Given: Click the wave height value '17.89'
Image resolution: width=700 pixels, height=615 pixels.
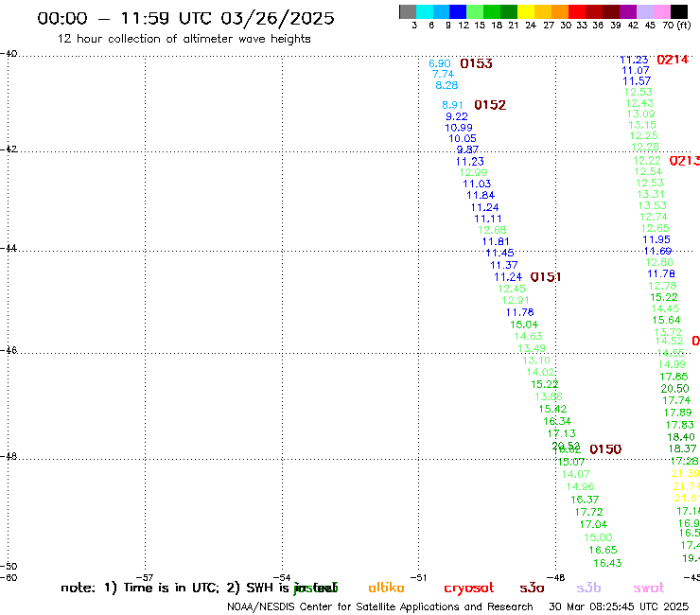Looking at the screenshot, I should pyautogui.click(x=677, y=413).
